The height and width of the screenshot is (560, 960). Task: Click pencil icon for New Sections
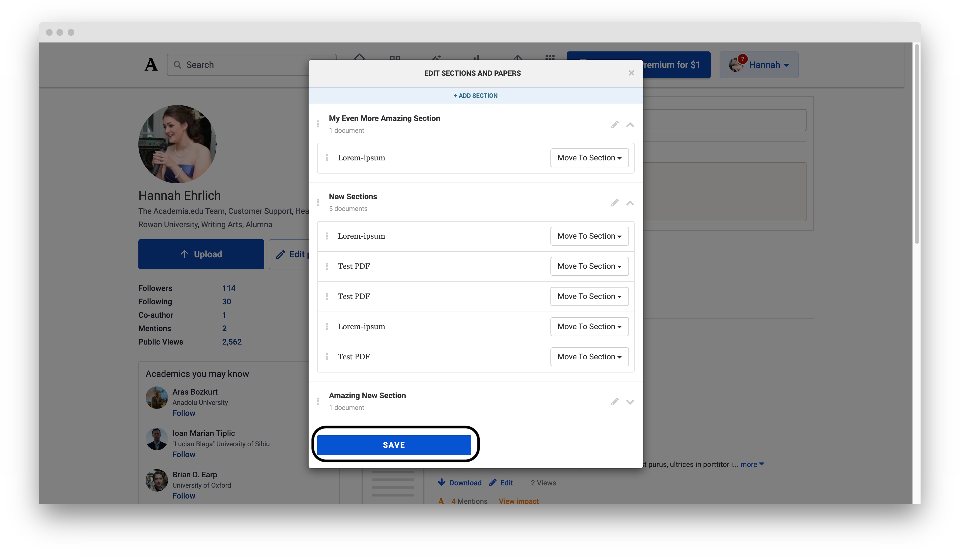(614, 203)
